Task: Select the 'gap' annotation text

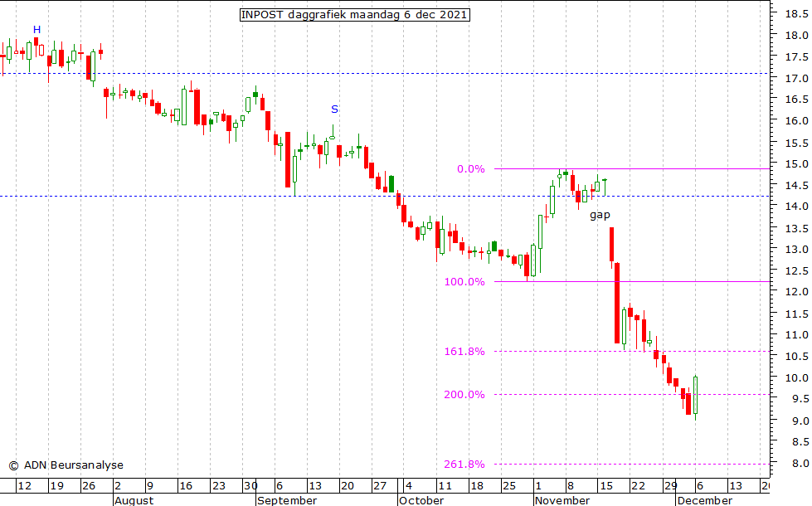Action: coord(600,215)
